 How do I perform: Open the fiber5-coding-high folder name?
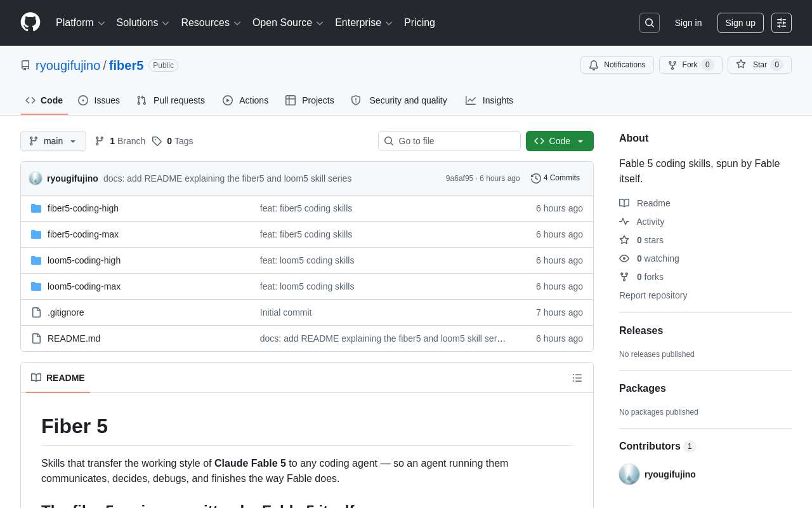[83, 208]
